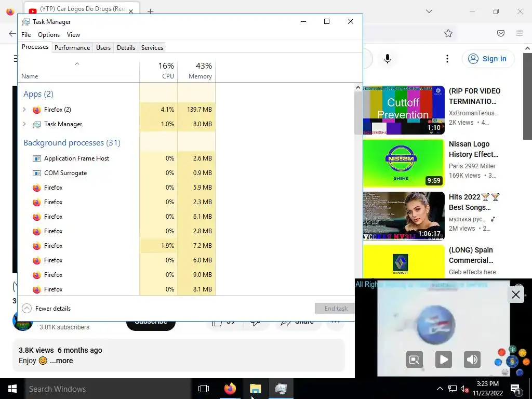Open the Cuttoff Prevention video thumbnail

click(x=404, y=110)
